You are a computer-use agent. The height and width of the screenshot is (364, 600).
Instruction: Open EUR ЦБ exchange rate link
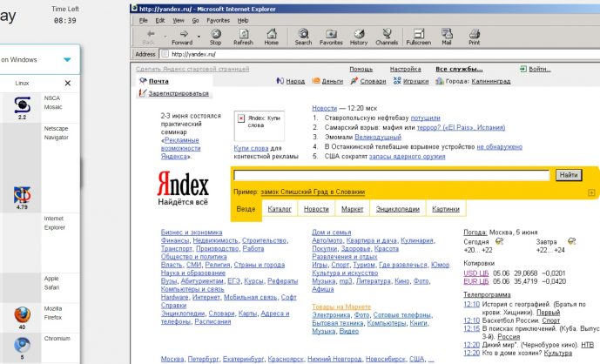[x=476, y=281]
